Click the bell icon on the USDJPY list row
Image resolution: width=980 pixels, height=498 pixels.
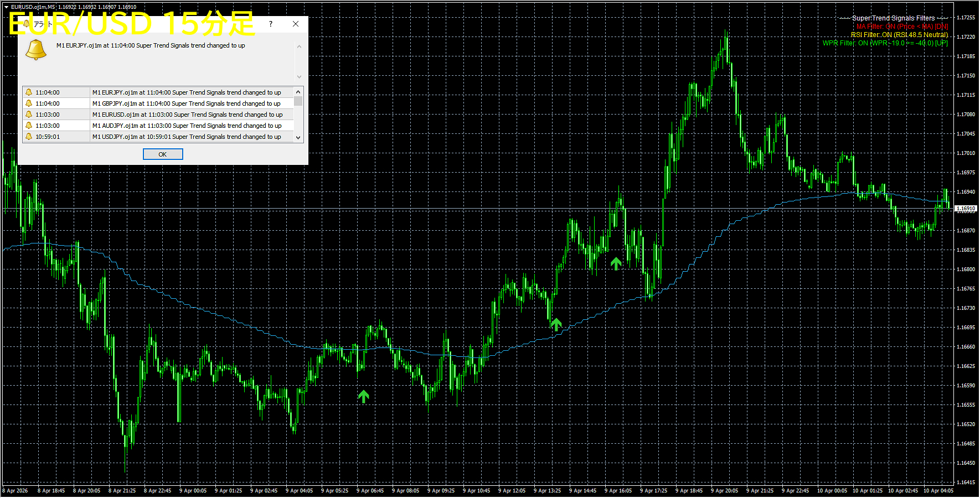coord(29,137)
